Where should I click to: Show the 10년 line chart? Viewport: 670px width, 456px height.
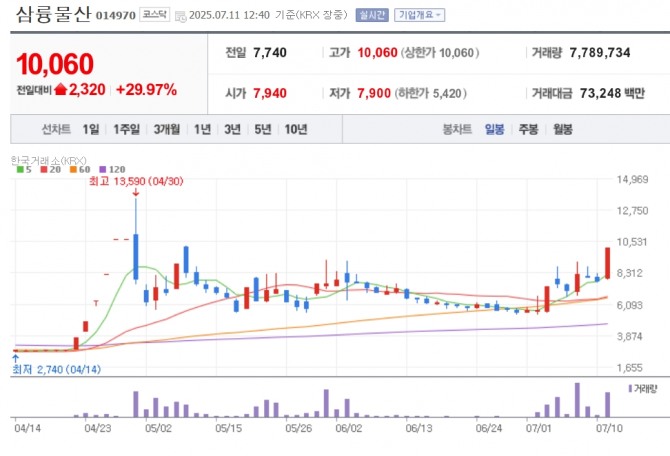296,129
